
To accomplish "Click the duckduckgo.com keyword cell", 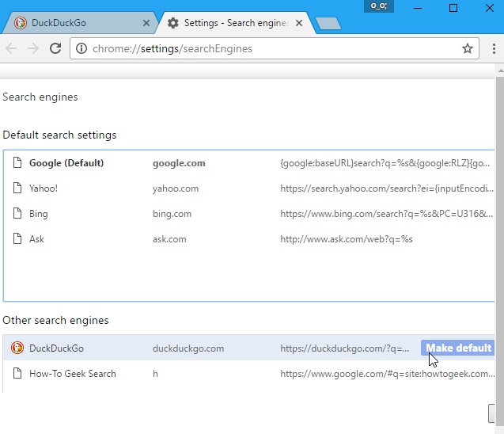I will [x=188, y=348].
